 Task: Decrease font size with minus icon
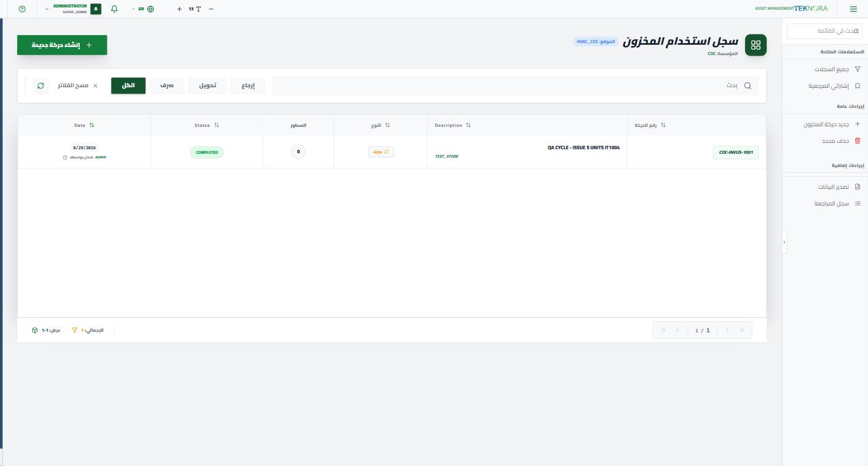click(x=211, y=9)
